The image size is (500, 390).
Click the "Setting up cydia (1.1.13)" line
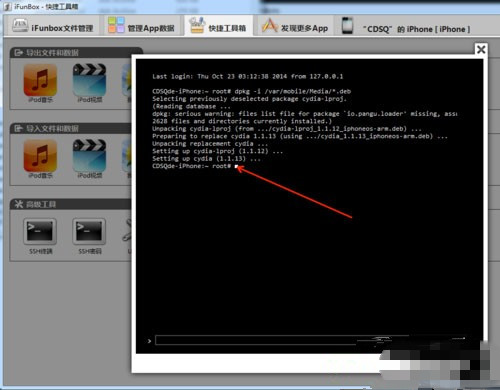point(206,159)
